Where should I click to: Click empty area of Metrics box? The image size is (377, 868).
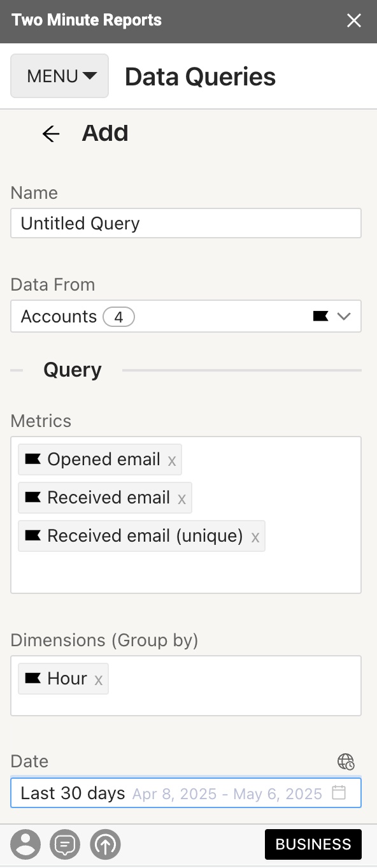186,572
